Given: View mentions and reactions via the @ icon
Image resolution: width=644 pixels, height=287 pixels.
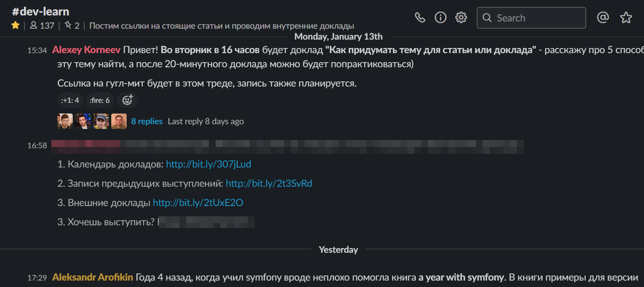Looking at the screenshot, I should tap(603, 18).
